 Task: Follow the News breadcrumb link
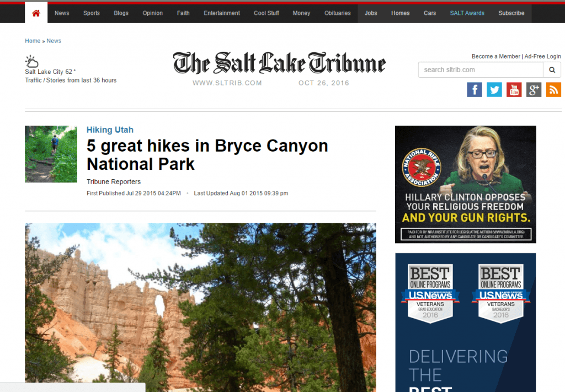pyautogui.click(x=54, y=41)
